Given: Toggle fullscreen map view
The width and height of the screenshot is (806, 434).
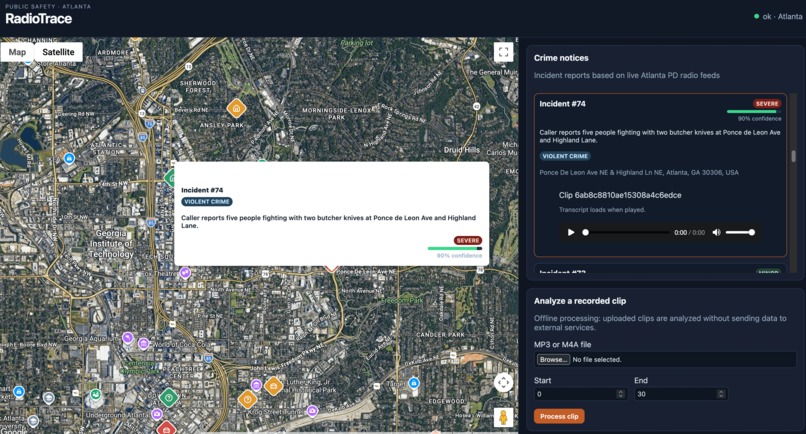Looking at the screenshot, I should (503, 51).
